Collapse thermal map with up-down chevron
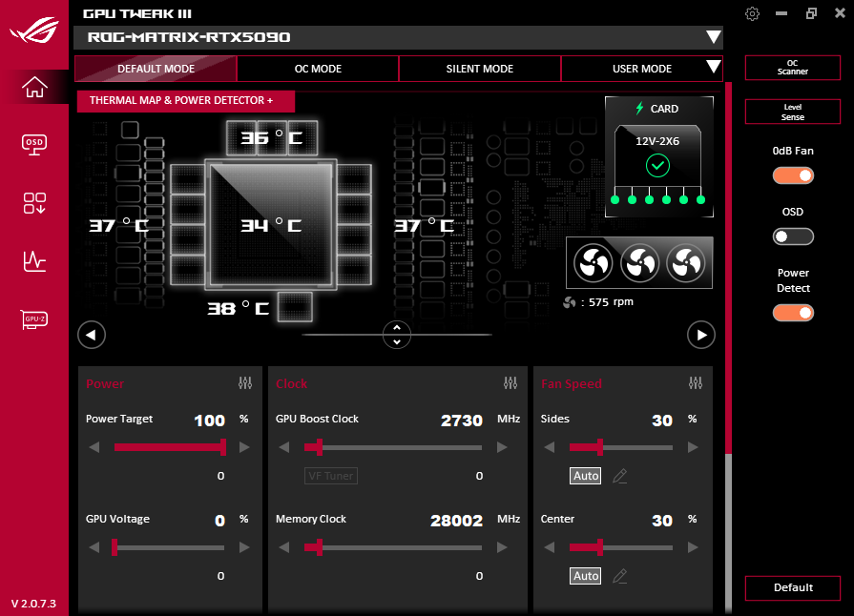This screenshot has height=616, width=854. click(x=396, y=335)
